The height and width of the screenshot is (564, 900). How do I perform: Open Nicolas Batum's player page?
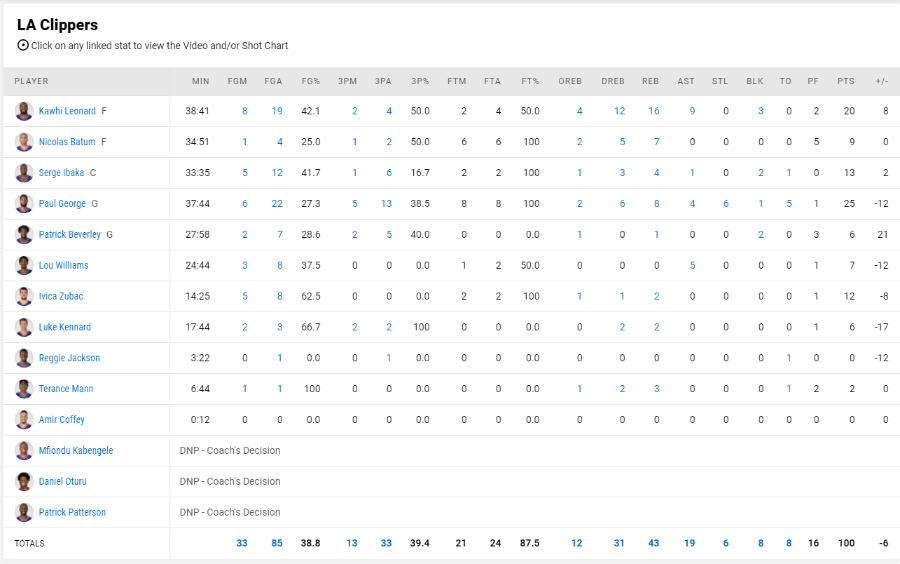pos(67,142)
